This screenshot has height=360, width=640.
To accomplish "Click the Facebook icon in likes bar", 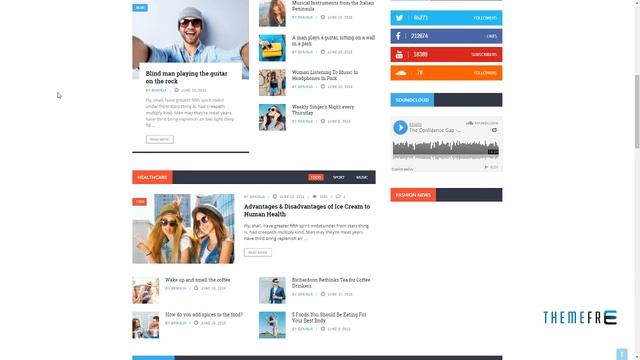I will point(398,36).
